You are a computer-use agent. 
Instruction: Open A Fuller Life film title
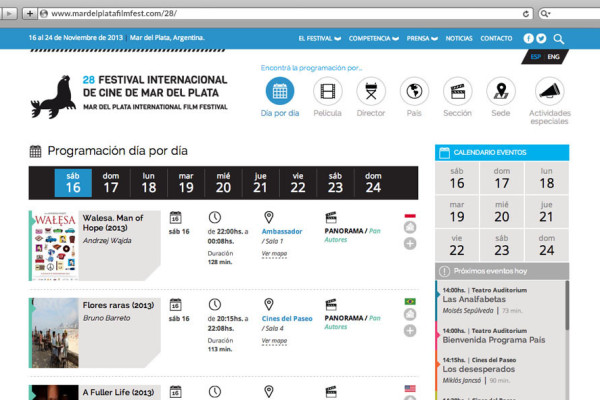118,392
